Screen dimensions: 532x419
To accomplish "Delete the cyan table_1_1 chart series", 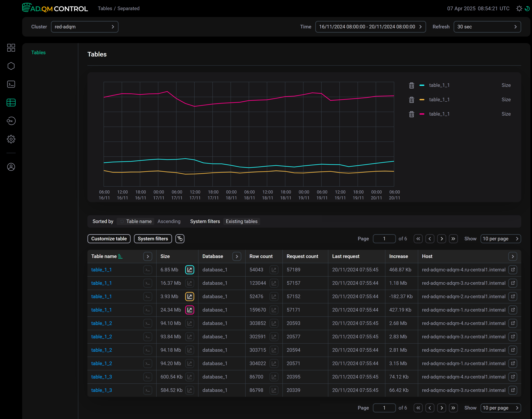I will 411,85.
